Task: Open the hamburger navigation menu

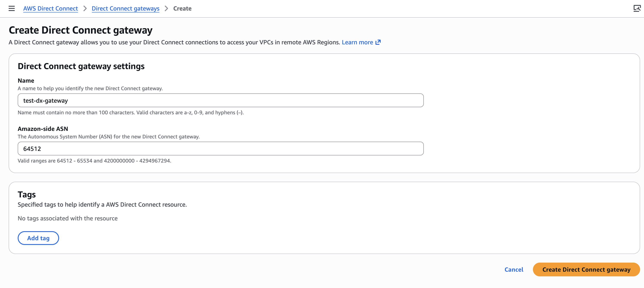Action: tap(11, 8)
